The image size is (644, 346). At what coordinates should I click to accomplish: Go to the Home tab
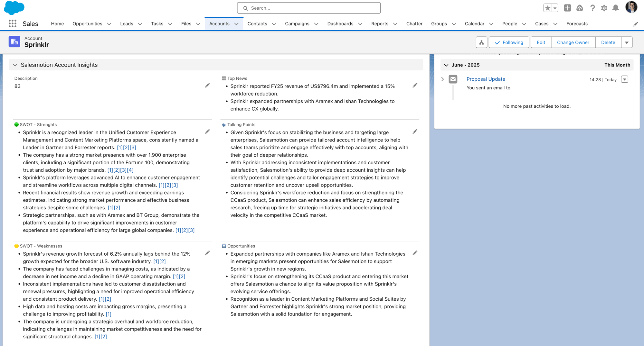(x=57, y=24)
